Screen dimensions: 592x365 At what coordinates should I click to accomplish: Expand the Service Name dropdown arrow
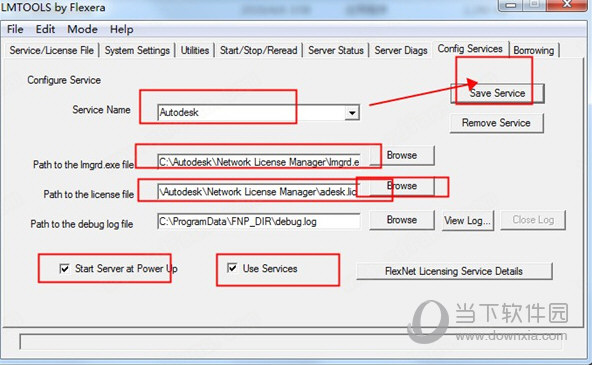[352, 112]
